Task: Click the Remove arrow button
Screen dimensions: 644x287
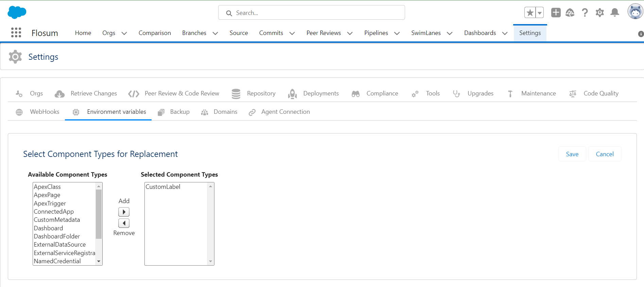Action: (x=124, y=223)
